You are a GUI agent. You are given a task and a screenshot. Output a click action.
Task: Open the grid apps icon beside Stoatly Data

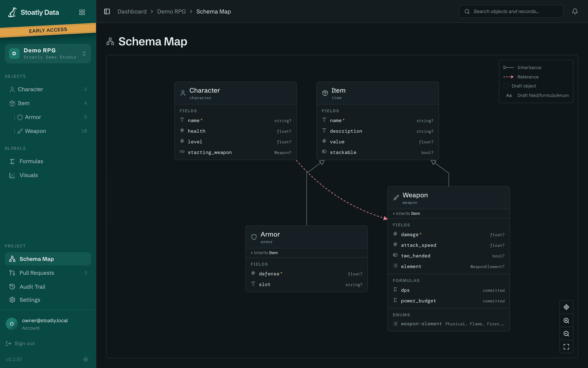click(x=82, y=12)
